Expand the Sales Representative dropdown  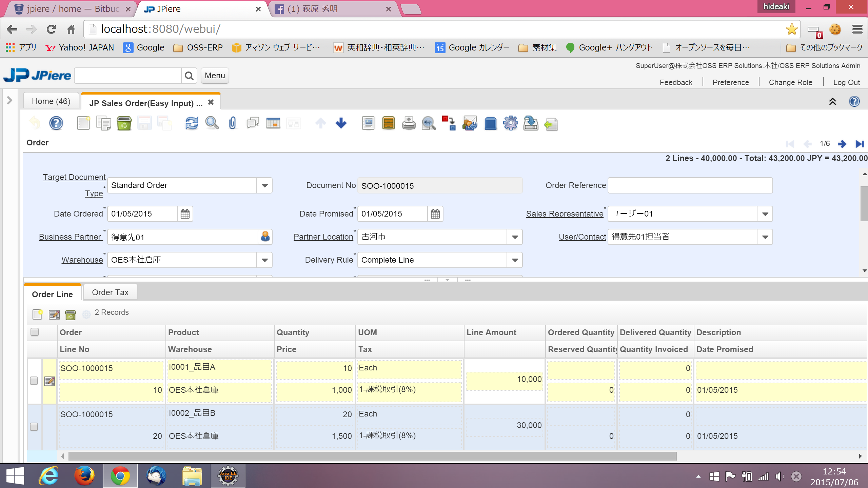point(765,214)
